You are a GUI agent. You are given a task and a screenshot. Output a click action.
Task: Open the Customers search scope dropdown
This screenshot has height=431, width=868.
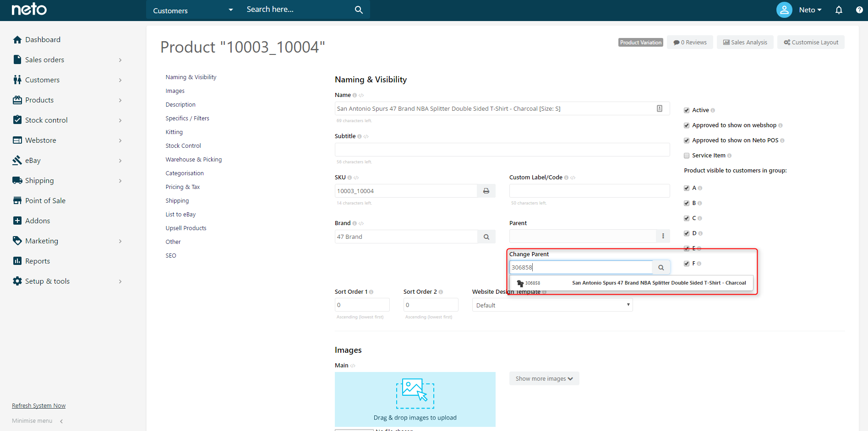(x=193, y=10)
